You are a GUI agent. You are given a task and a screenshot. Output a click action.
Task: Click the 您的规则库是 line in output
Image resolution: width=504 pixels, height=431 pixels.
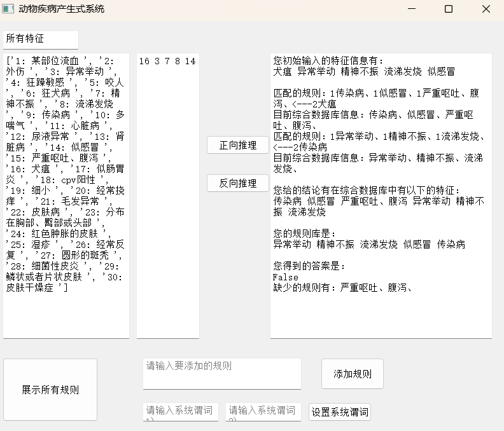[x=304, y=233]
